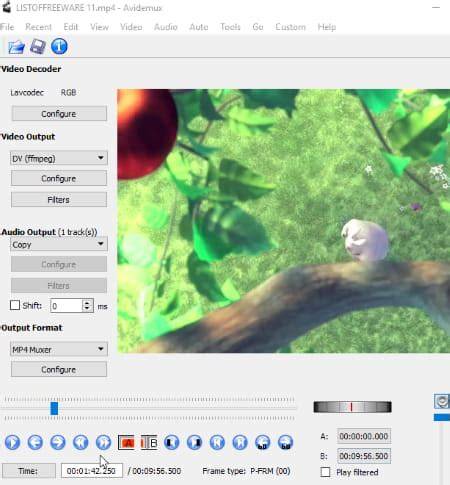Increase the audio shift value using spinner

point(87,303)
